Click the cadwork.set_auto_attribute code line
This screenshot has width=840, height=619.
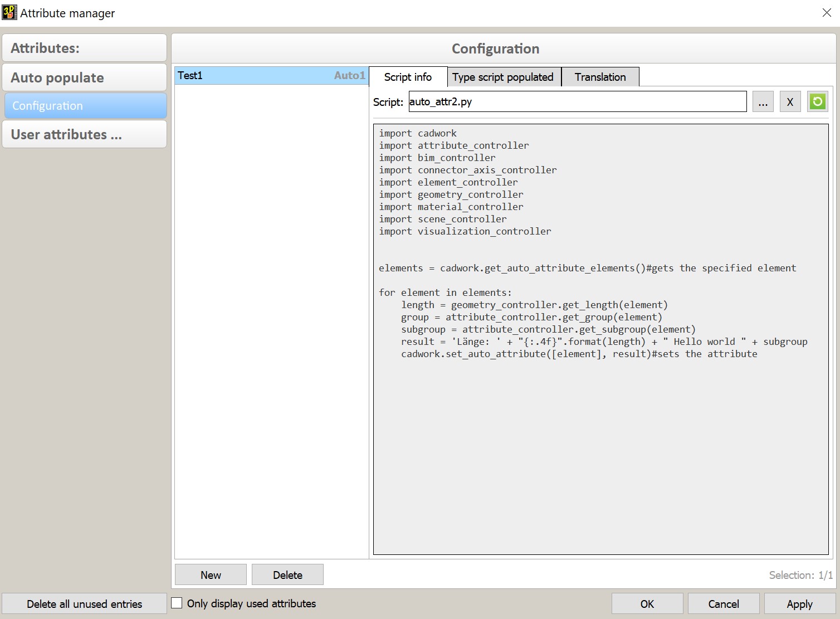pyautogui.click(x=579, y=354)
